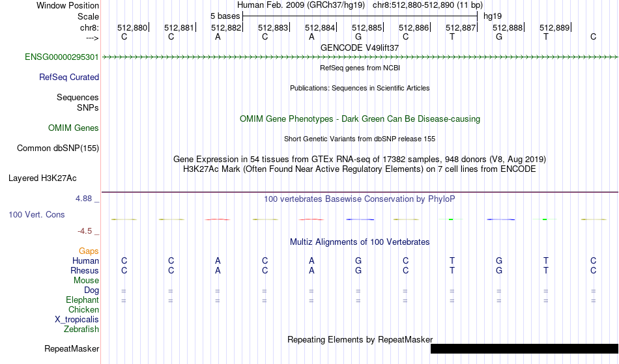The height and width of the screenshot is (364, 619).
Task: Click Short Genetic Variants from dbSNP title
Action: [x=360, y=139]
